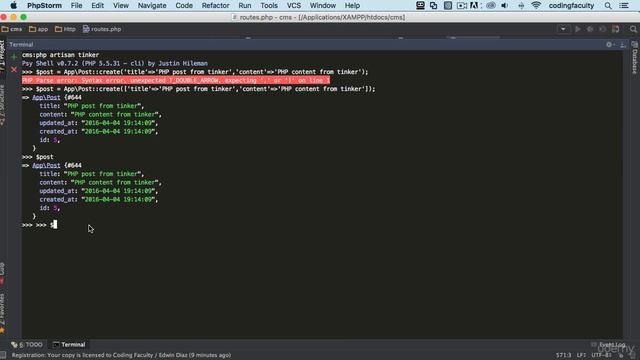Click the volume menu bar icon
The height and width of the screenshot is (360, 640).
[x=504, y=5]
